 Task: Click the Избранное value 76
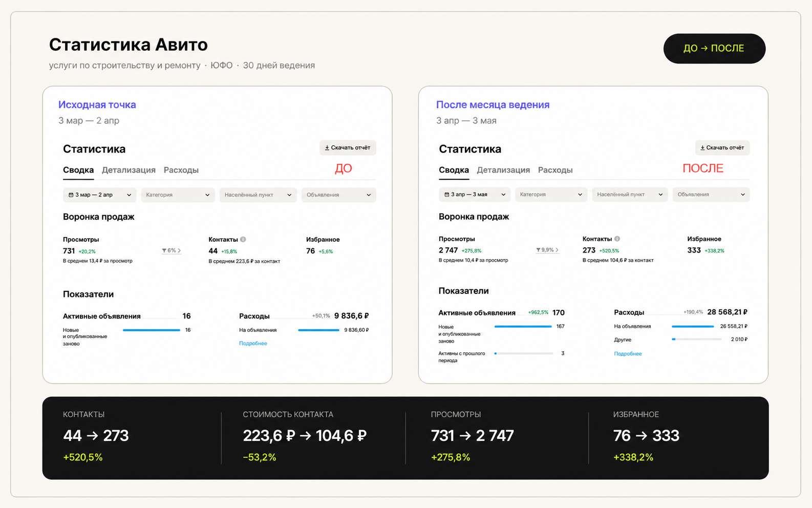tap(310, 251)
